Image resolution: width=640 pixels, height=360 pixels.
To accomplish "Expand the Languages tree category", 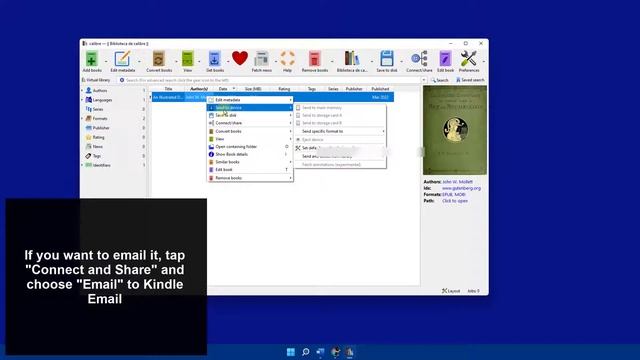I will click(82, 100).
